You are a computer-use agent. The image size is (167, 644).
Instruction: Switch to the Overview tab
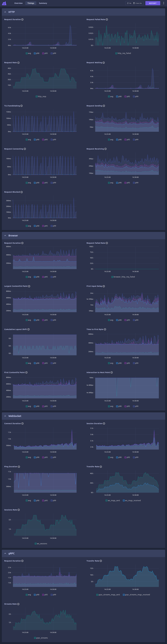pos(18,3)
